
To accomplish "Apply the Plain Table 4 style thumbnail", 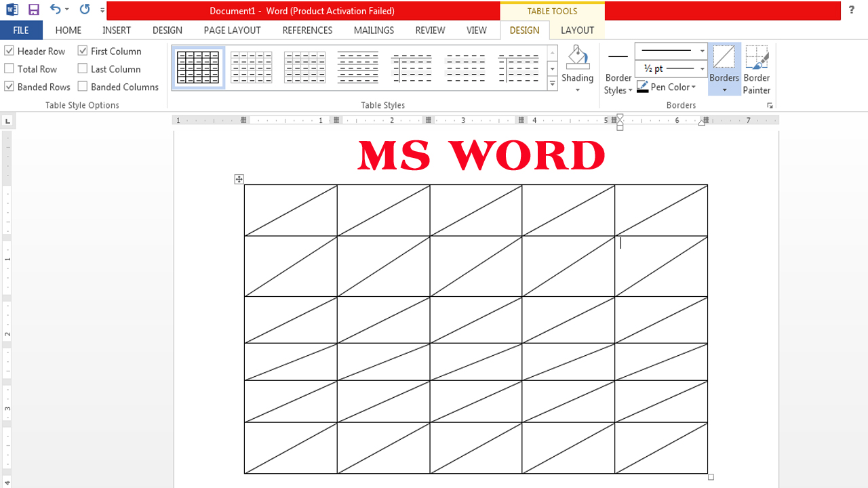I will 465,68.
